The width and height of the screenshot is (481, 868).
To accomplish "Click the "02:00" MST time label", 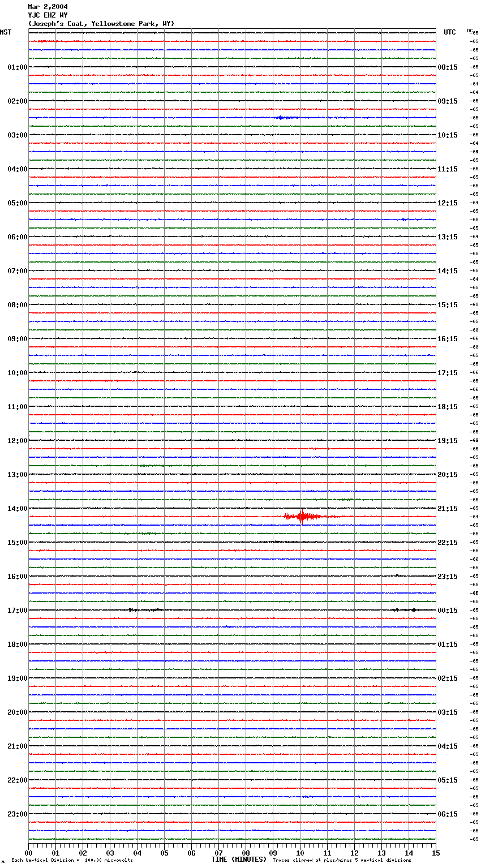I will (18, 101).
